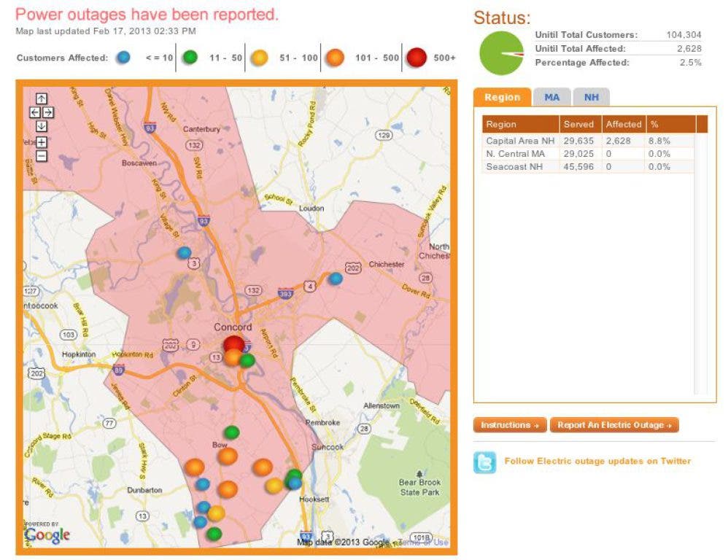Select the blue outage marker near Chichester
The image size is (728, 560).
[335, 279]
